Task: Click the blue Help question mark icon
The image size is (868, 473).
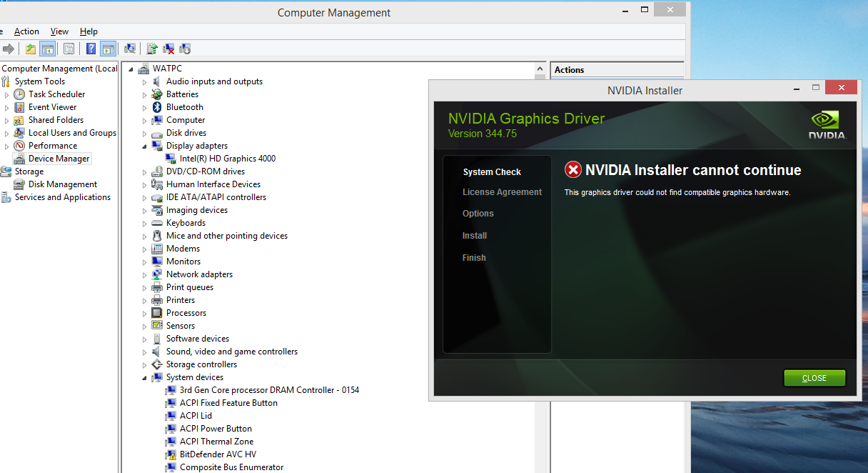Action: click(x=91, y=49)
